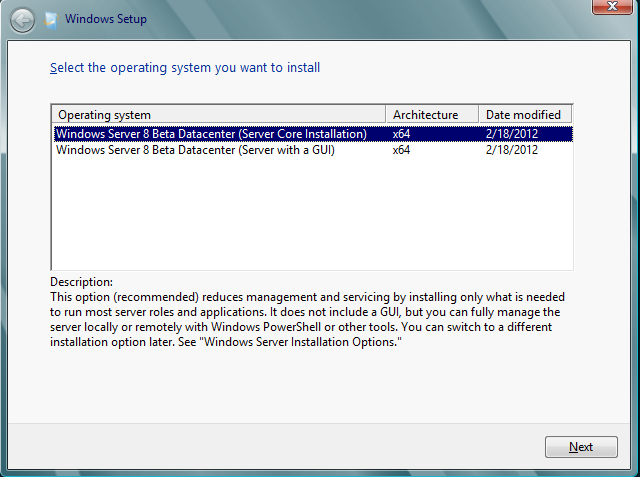Go back using the round arrow button
This screenshot has width=640, height=477.
pyautogui.click(x=22, y=20)
